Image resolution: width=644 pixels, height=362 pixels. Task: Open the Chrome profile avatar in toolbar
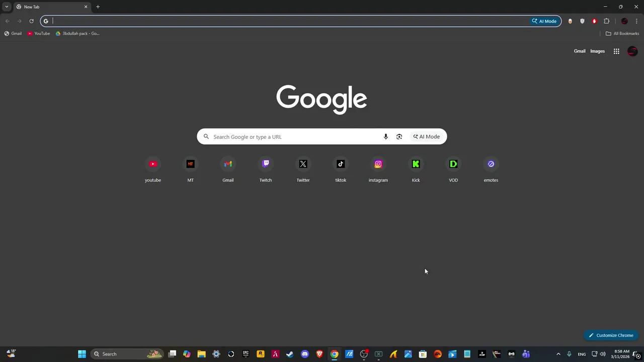click(624, 21)
